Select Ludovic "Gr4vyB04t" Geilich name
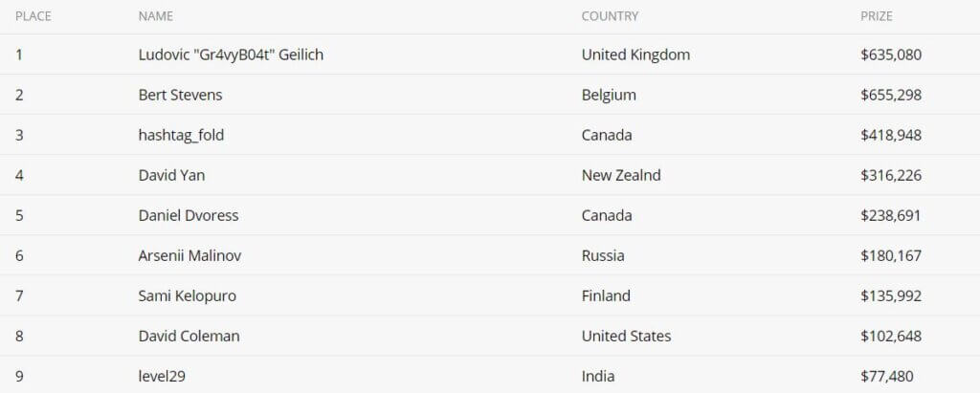 (x=232, y=55)
